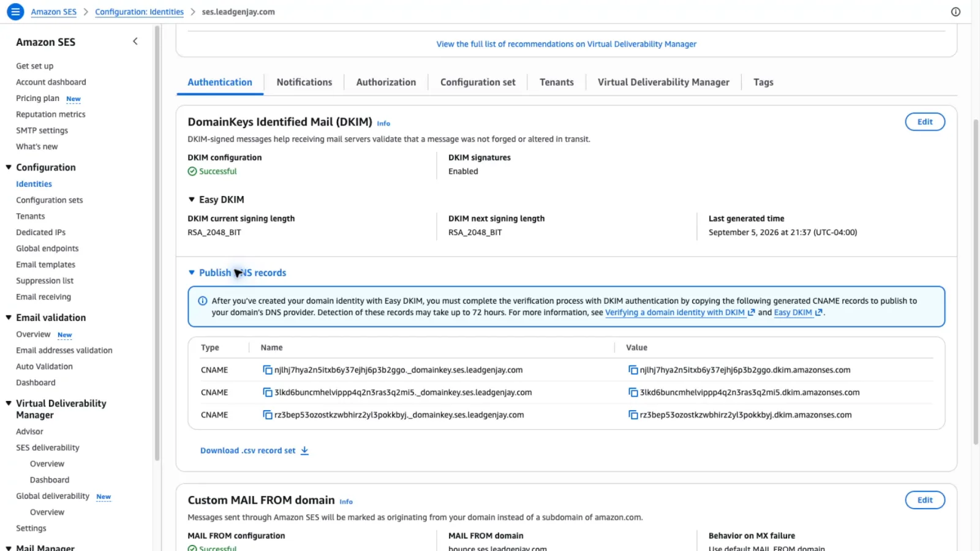Copy the 3lkd6buncmhelvippp4q CNAME name
Image resolution: width=980 pixels, height=551 pixels.
(x=268, y=392)
